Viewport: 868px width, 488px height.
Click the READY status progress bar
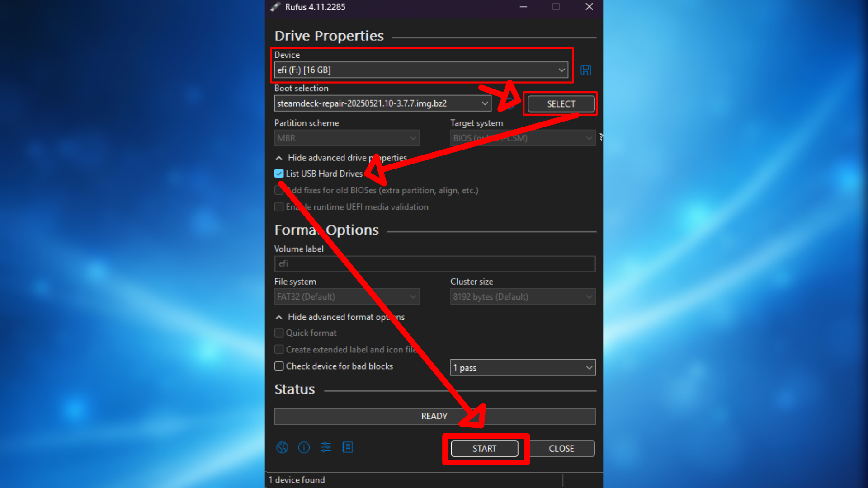pyautogui.click(x=434, y=416)
